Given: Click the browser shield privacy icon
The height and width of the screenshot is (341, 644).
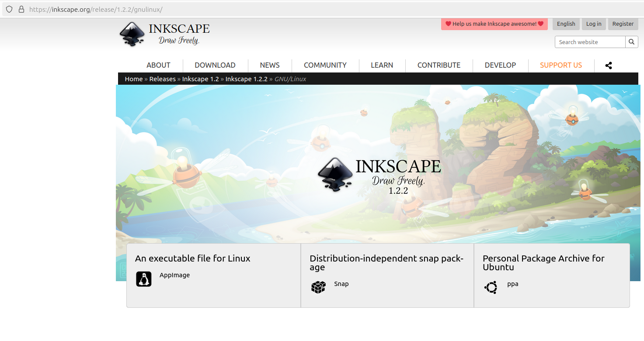Looking at the screenshot, I should pyautogui.click(x=9, y=9).
